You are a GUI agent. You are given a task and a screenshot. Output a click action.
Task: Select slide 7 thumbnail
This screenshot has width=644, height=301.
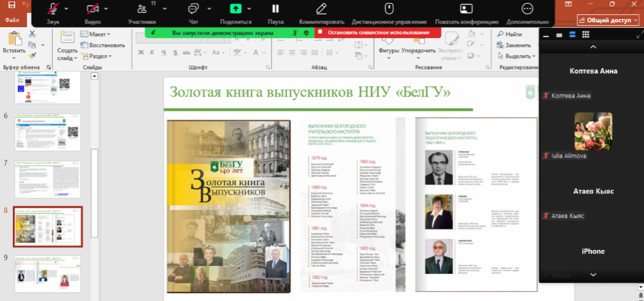click(48, 179)
